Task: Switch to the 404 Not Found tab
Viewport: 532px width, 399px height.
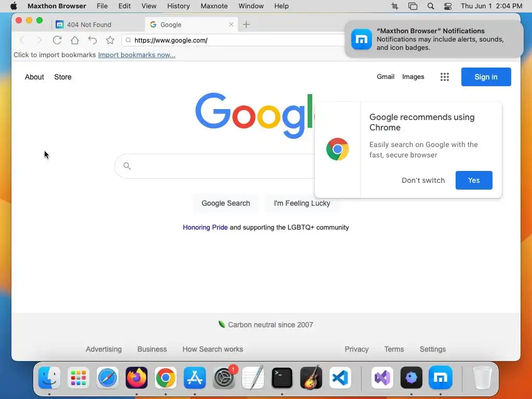Action: (98, 24)
